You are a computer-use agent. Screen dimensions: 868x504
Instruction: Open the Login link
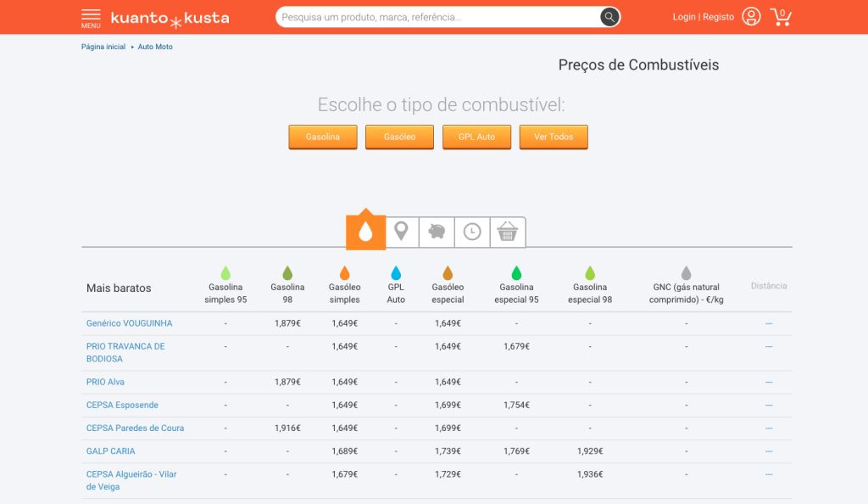click(684, 17)
